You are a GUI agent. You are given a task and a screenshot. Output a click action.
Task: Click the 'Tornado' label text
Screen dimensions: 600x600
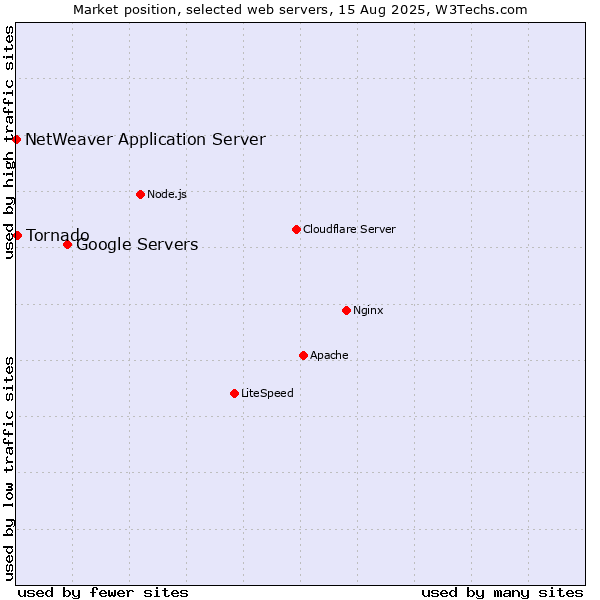point(57,235)
